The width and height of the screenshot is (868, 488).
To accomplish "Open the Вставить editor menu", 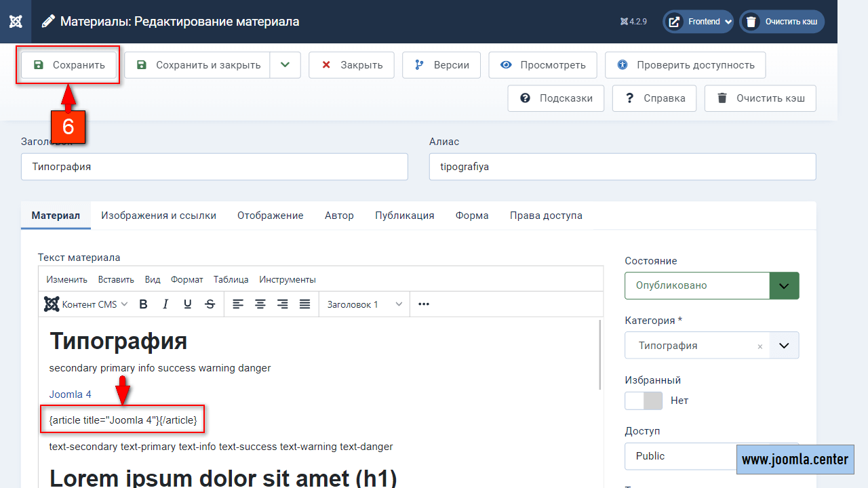I will tap(116, 279).
